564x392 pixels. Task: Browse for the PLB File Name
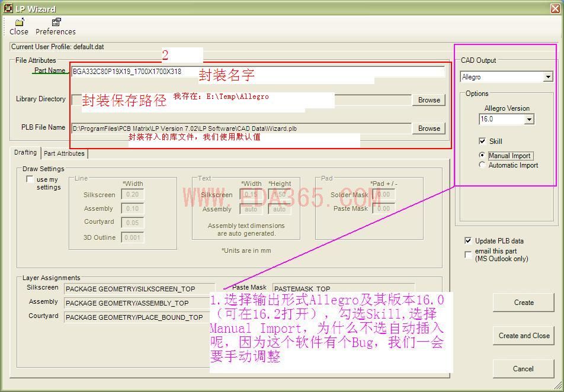428,128
